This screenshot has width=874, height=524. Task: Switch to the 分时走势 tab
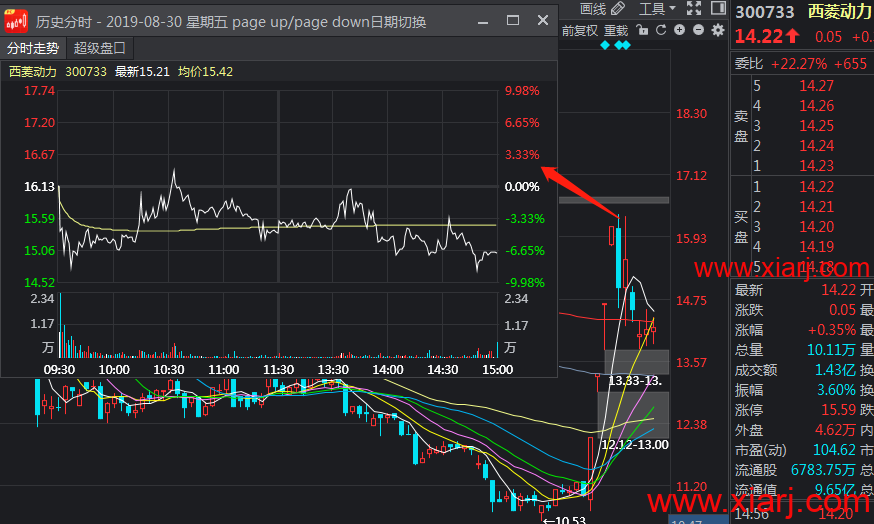(x=33, y=48)
